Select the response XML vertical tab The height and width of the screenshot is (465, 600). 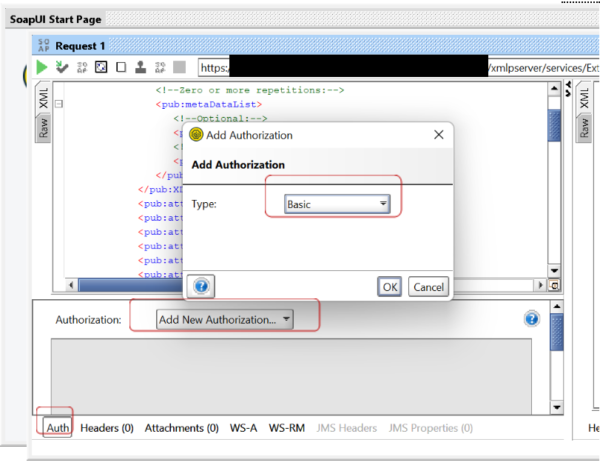point(584,98)
